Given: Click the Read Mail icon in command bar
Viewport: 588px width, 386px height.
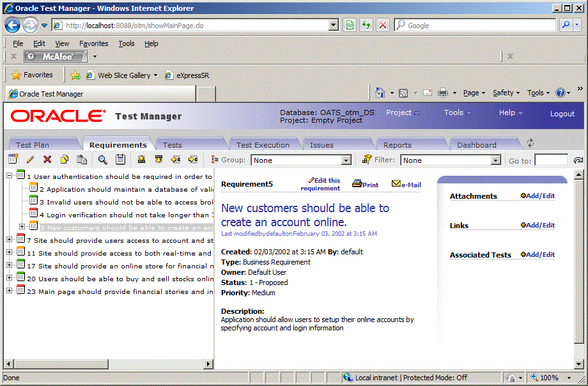Looking at the screenshot, I should point(428,93).
